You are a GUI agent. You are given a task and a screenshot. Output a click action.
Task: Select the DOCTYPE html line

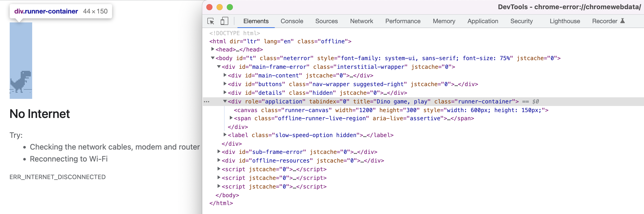pyautogui.click(x=235, y=33)
